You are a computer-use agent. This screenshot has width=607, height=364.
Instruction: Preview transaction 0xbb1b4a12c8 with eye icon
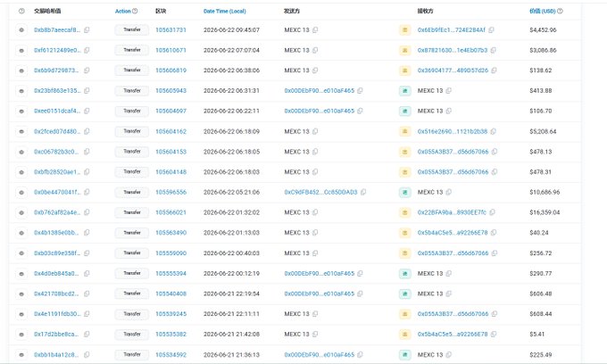tap(21, 354)
